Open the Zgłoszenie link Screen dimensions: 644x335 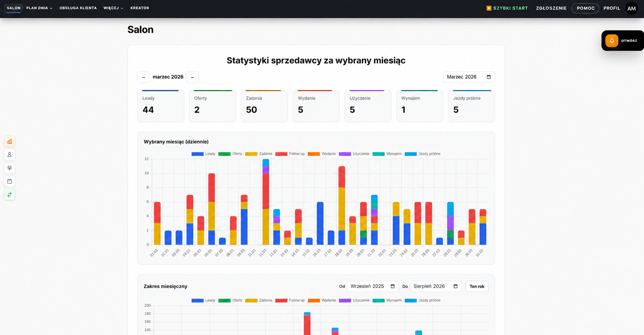point(551,8)
